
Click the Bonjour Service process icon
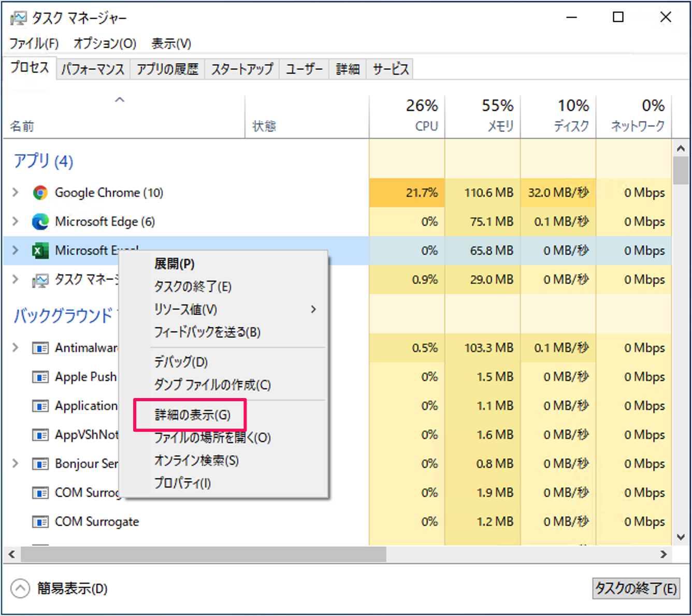(40, 463)
